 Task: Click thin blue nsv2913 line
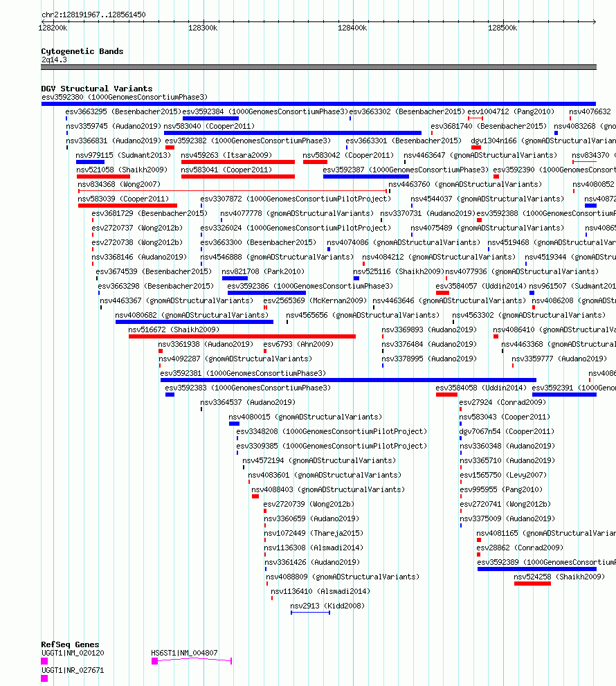(310, 613)
